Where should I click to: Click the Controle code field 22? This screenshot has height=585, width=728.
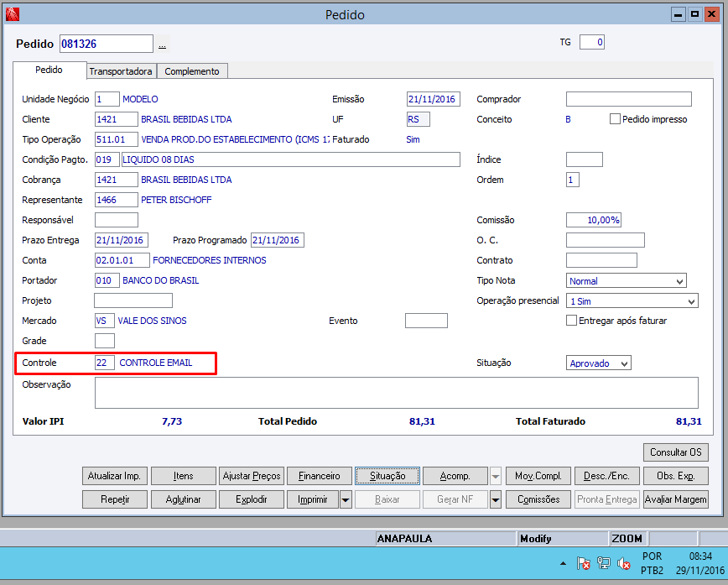coord(105,363)
